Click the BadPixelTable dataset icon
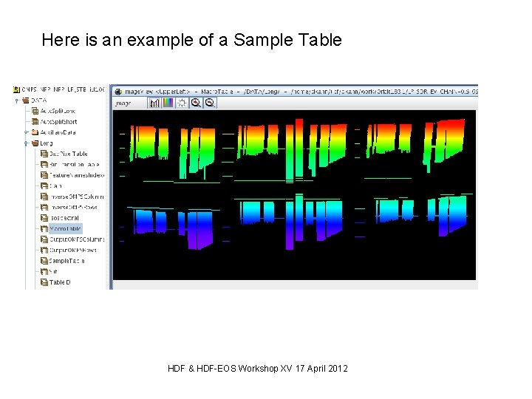 click(x=44, y=154)
